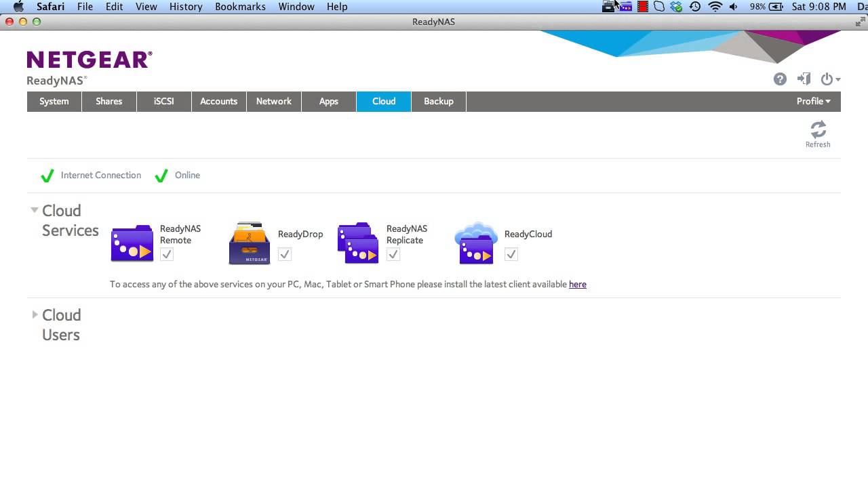
Task: Switch to the Backup tab
Action: tap(439, 101)
